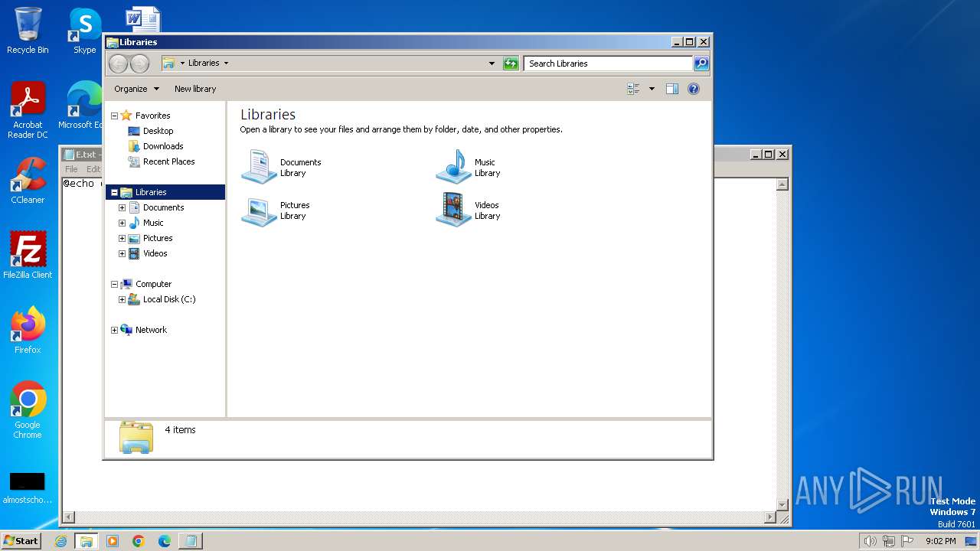The height and width of the screenshot is (551, 980).
Task: Open the almostscho... desktop file
Action: point(28,488)
